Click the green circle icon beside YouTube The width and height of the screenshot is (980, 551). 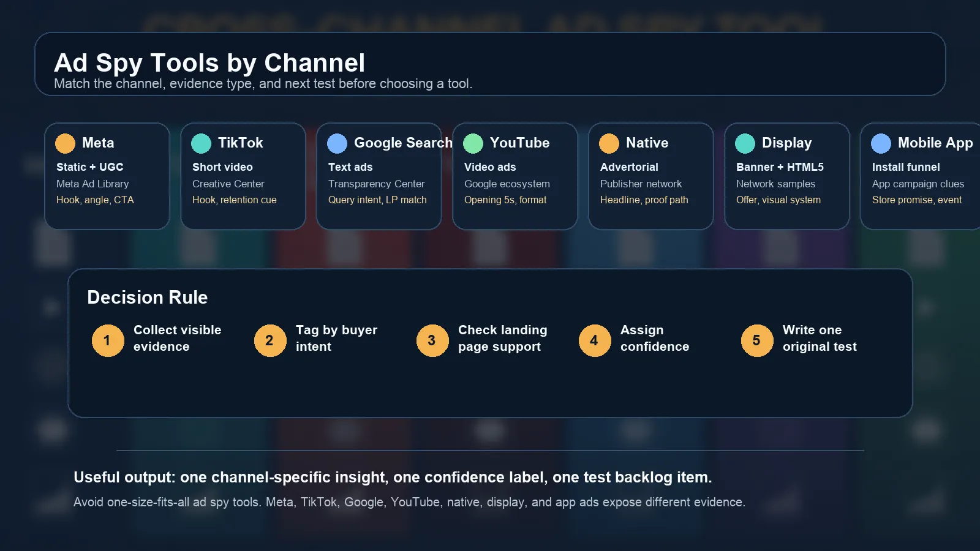(473, 143)
